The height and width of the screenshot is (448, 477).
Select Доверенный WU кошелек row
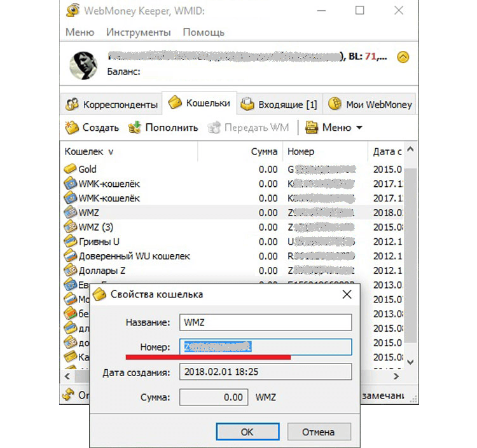click(x=233, y=256)
